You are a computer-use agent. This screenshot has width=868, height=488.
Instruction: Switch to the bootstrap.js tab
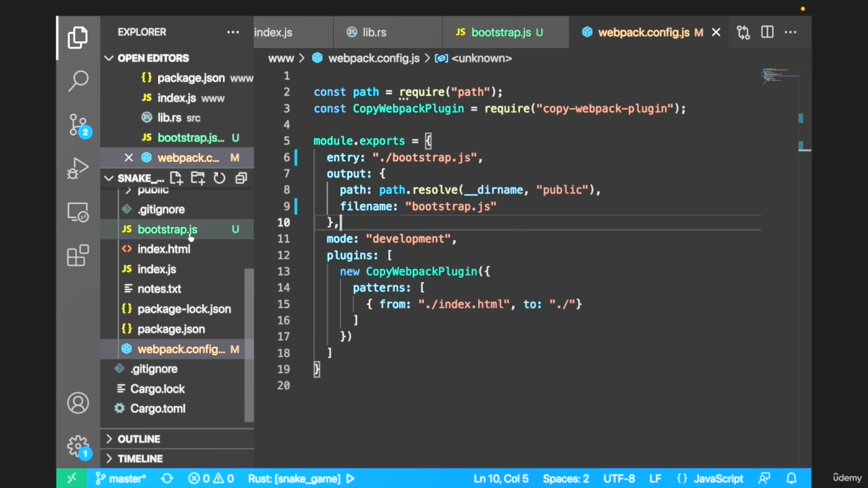(x=500, y=32)
